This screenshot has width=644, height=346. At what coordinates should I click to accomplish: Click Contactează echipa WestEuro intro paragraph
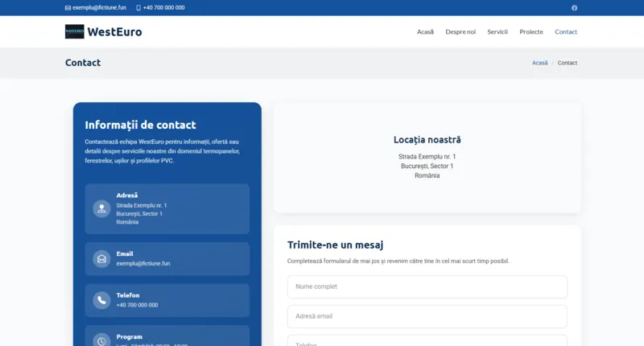click(163, 151)
